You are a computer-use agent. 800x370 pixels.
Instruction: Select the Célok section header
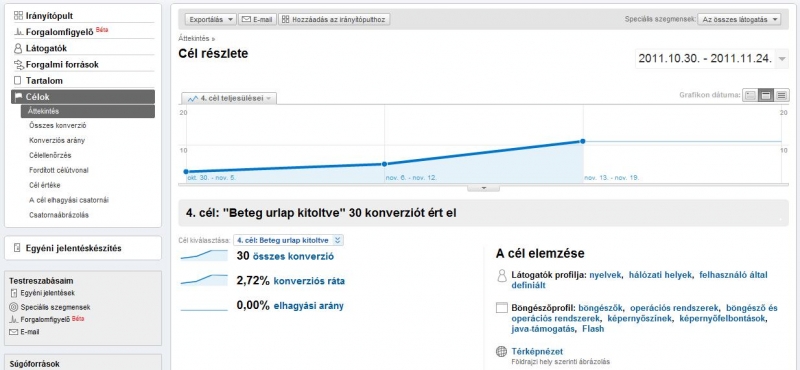[83, 96]
